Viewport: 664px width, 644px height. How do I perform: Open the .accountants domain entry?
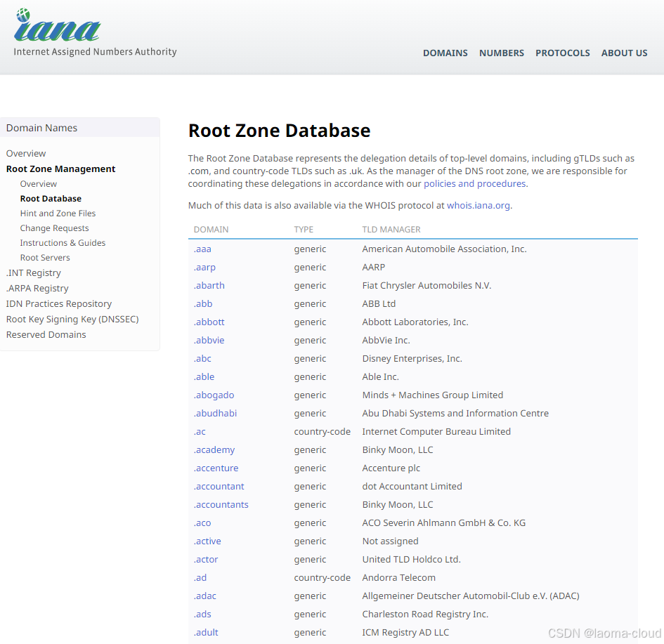coord(221,504)
